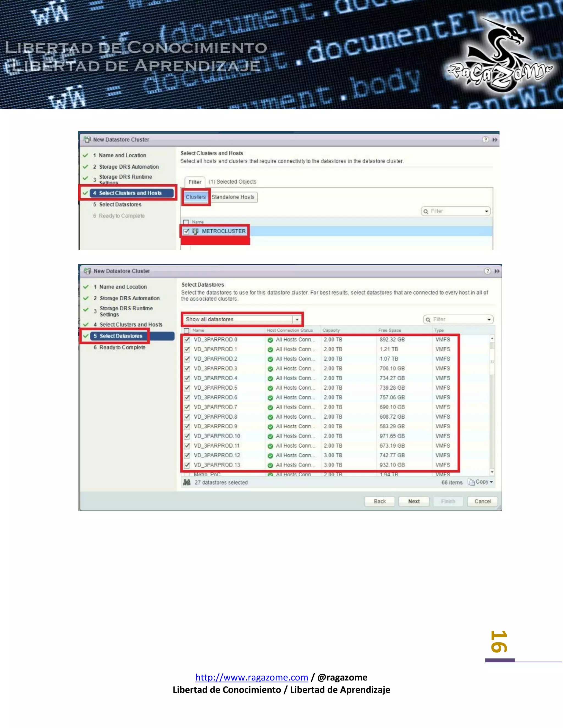Toggle select-all checkbox in datastores Name header
Screen dimensions: 563x728
coord(187,330)
